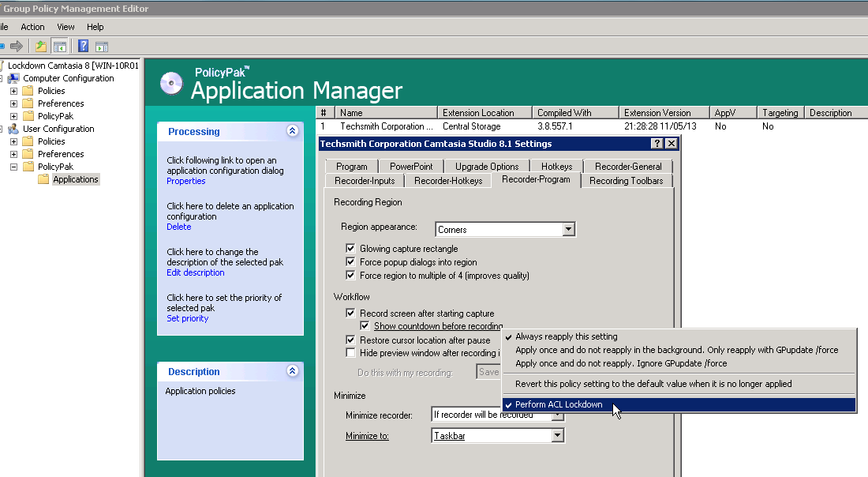Choose Apply once, only reapply with GPupdate /force

(679, 350)
